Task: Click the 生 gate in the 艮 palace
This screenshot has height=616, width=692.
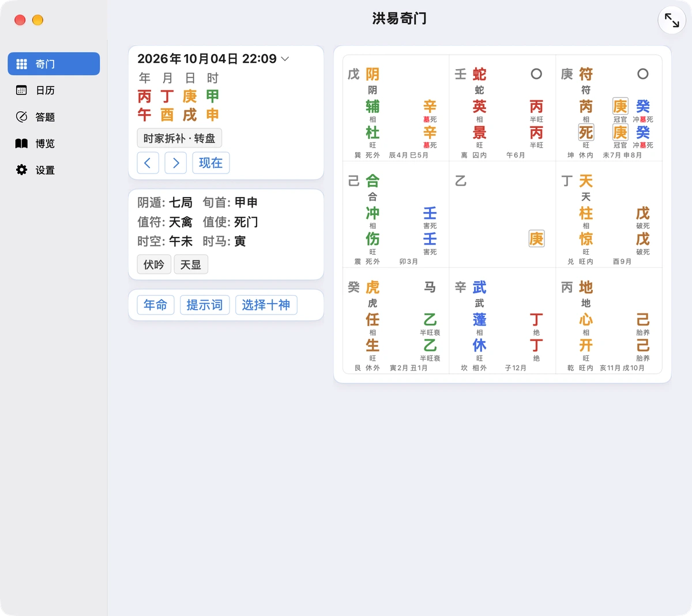Action: [x=373, y=346]
